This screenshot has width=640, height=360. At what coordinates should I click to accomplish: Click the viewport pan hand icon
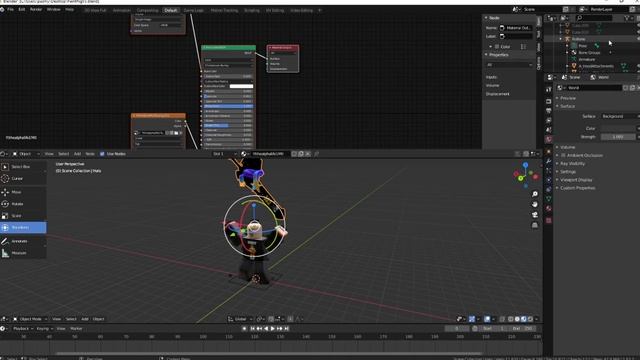(535, 204)
